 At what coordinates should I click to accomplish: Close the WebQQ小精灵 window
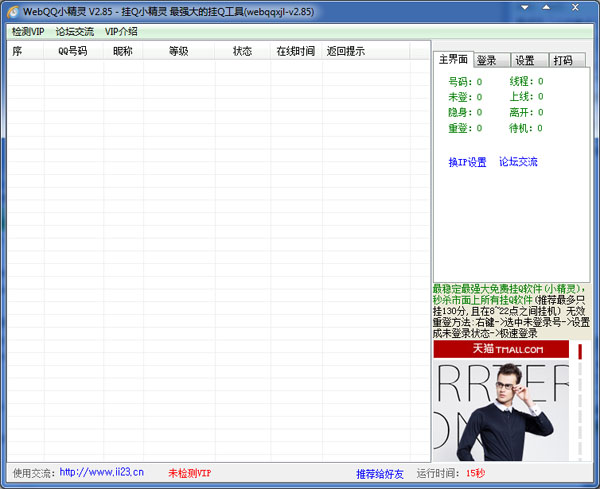[x=575, y=8]
